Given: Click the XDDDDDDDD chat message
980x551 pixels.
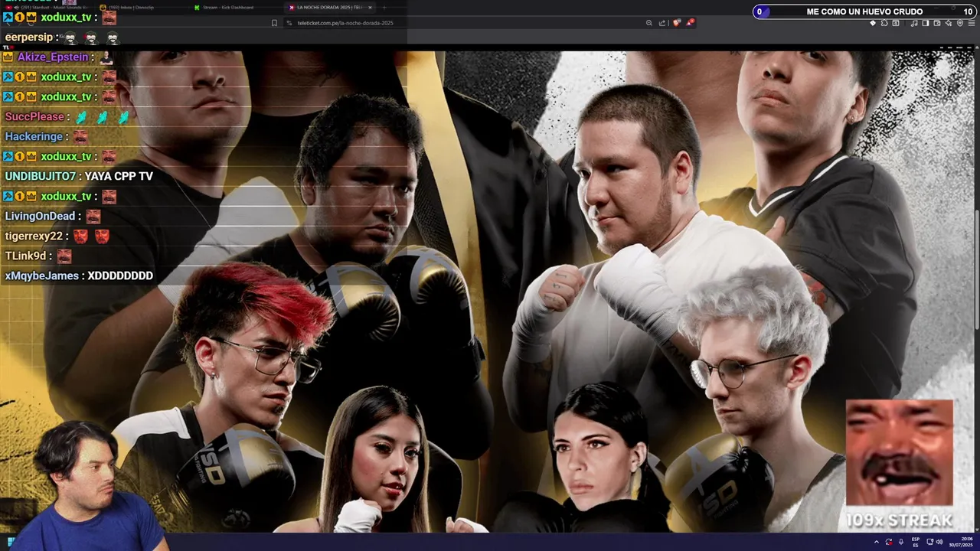Looking at the screenshot, I should [120, 276].
